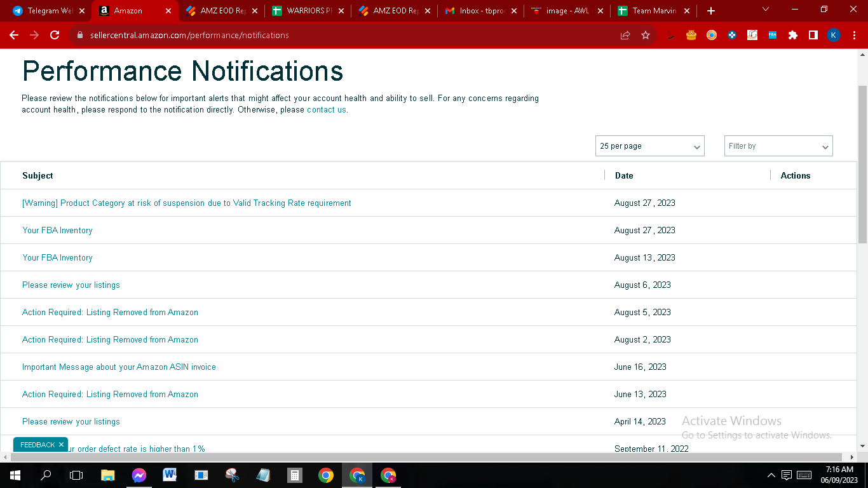The width and height of the screenshot is (868, 488).
Task: Open Messenger from the taskbar
Action: [139, 475]
